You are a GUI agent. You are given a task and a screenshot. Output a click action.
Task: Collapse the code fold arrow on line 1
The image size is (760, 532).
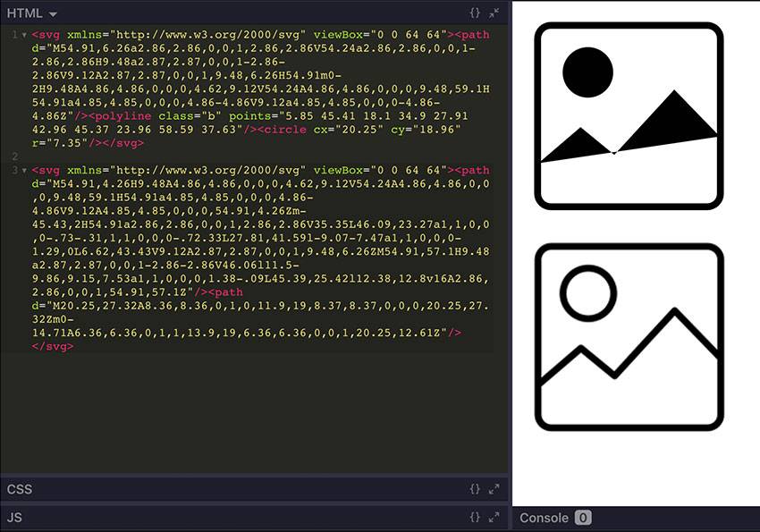[x=24, y=35]
